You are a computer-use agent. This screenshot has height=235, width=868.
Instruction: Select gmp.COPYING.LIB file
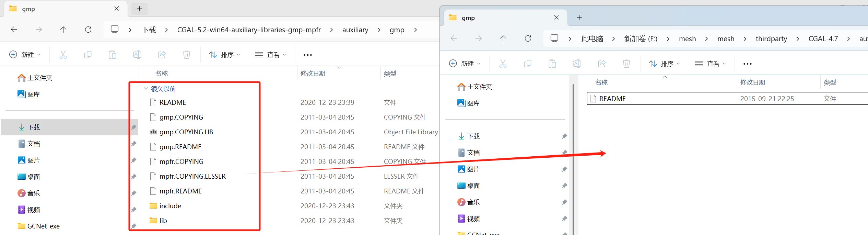[181, 132]
